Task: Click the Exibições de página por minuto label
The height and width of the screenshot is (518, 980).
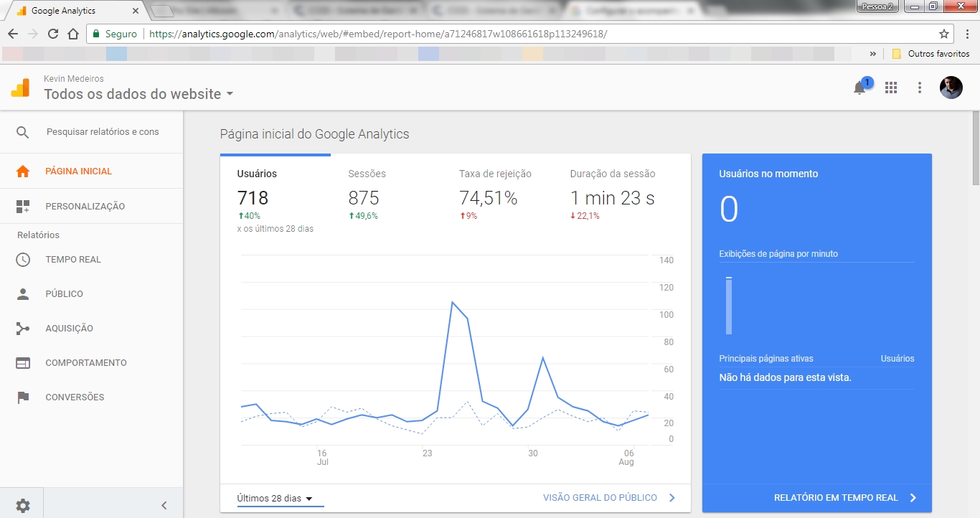Action: tap(778, 253)
